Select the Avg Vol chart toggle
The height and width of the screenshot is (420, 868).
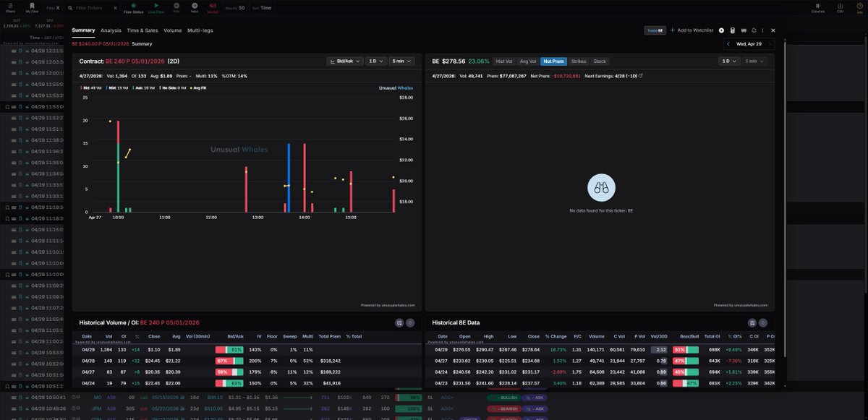click(528, 61)
